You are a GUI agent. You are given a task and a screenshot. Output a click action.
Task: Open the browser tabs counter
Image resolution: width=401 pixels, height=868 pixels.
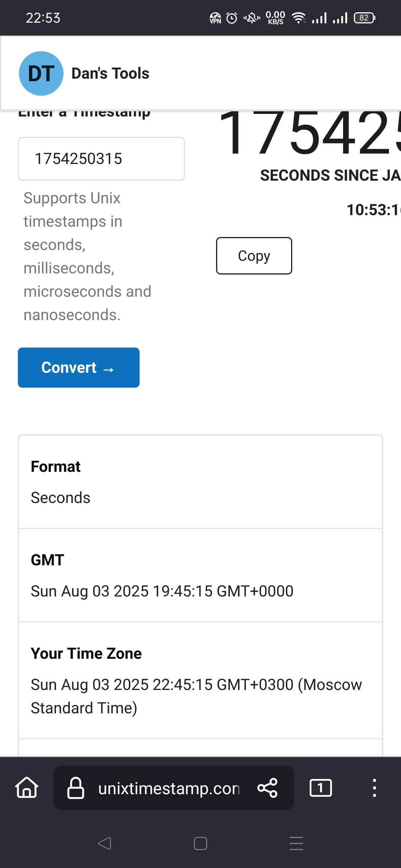(320, 788)
